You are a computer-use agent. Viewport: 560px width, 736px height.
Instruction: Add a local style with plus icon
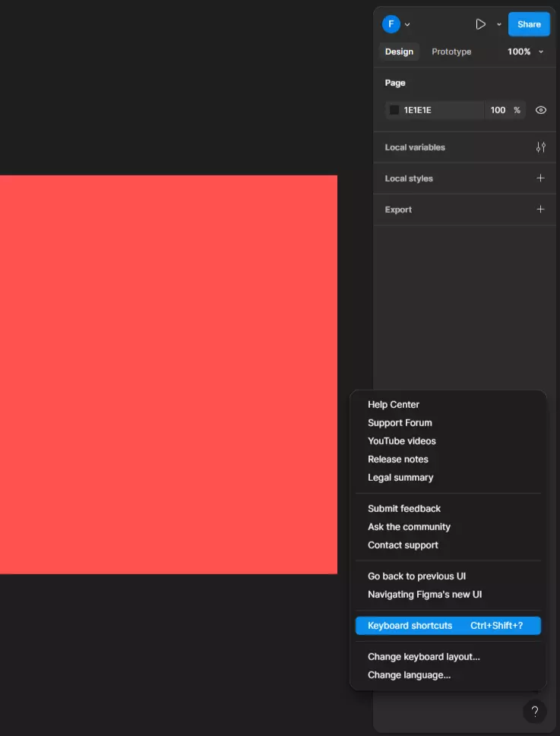coord(540,178)
